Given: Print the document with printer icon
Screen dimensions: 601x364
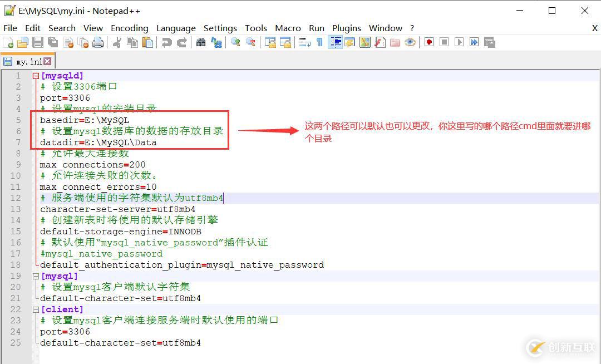Looking at the screenshot, I should pyautogui.click(x=98, y=42).
